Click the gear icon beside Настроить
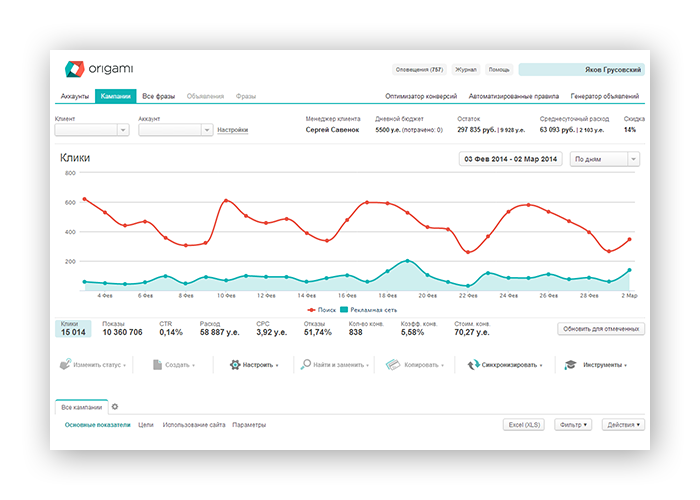The height and width of the screenshot is (500, 700). [235, 365]
